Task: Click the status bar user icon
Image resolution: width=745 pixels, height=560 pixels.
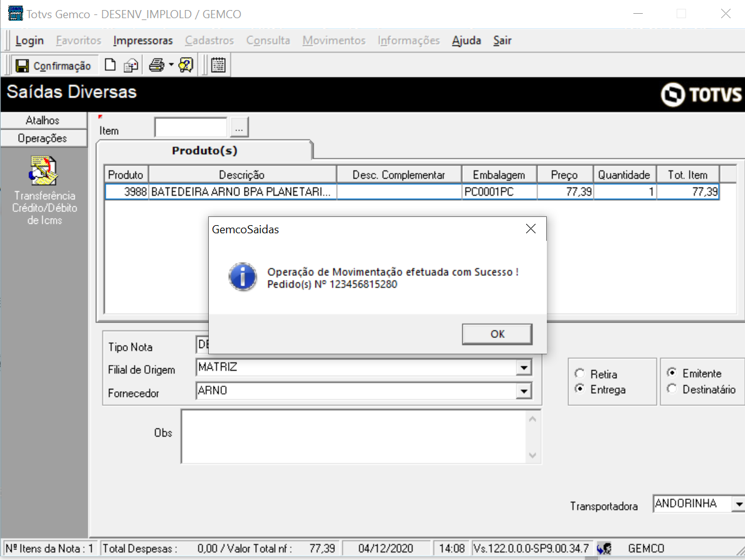Action: (x=604, y=549)
